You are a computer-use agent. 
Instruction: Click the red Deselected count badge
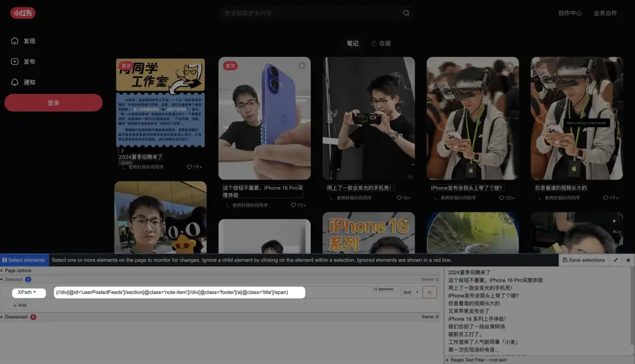point(33,316)
